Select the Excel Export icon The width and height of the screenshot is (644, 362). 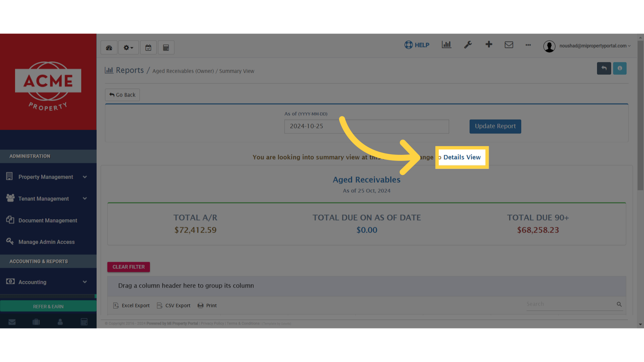coord(131,305)
